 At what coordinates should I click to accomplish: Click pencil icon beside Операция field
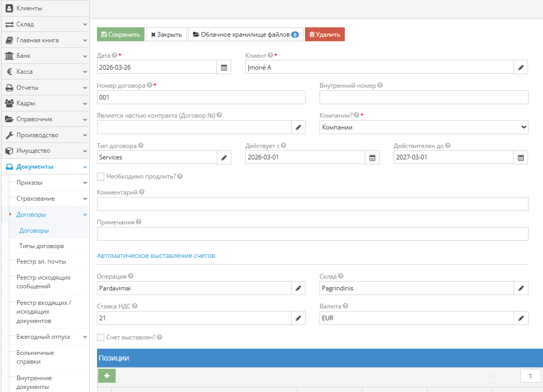click(298, 288)
